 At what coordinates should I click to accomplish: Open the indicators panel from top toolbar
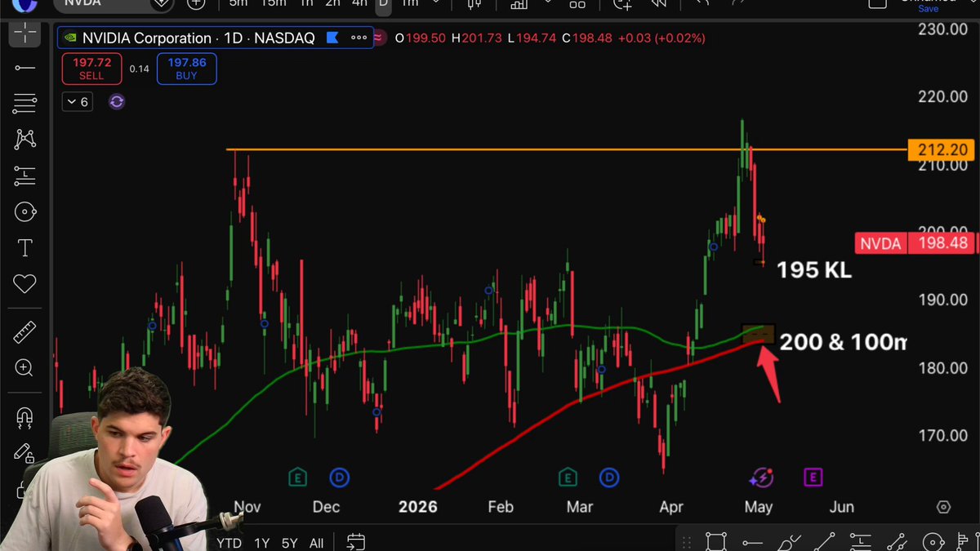click(x=519, y=4)
